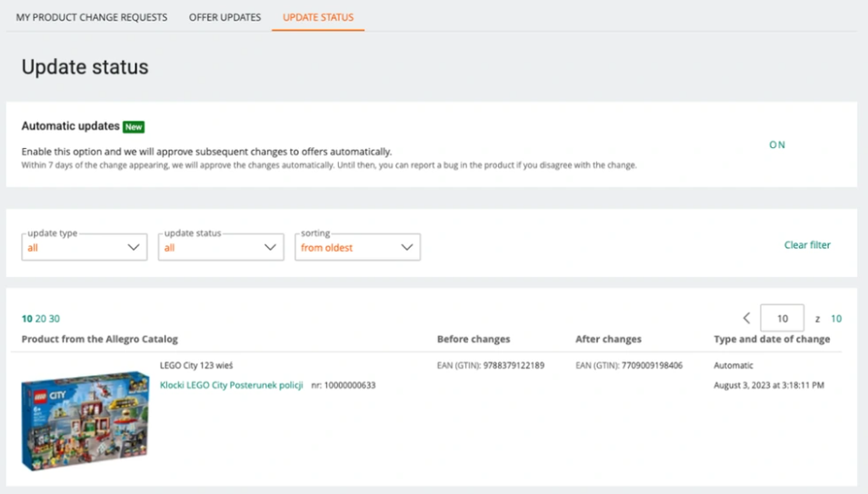Jump to last page number link
868x494 pixels.
(x=836, y=319)
